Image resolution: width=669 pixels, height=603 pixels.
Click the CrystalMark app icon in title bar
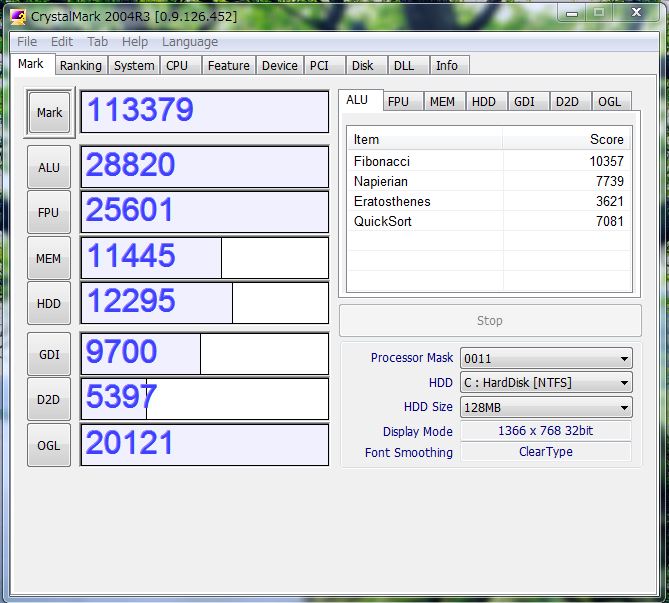[18, 14]
